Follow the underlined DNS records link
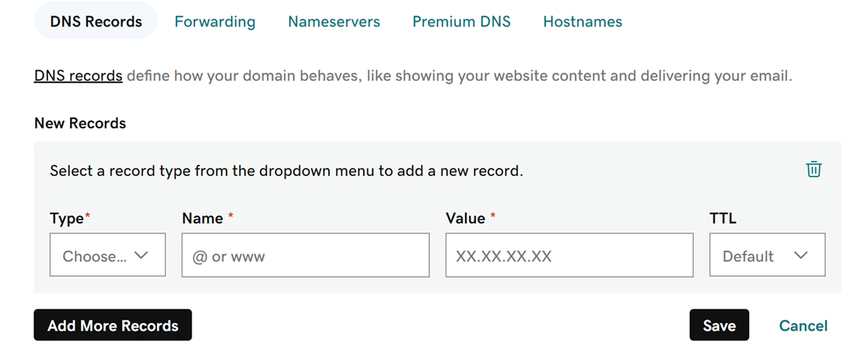 click(78, 75)
